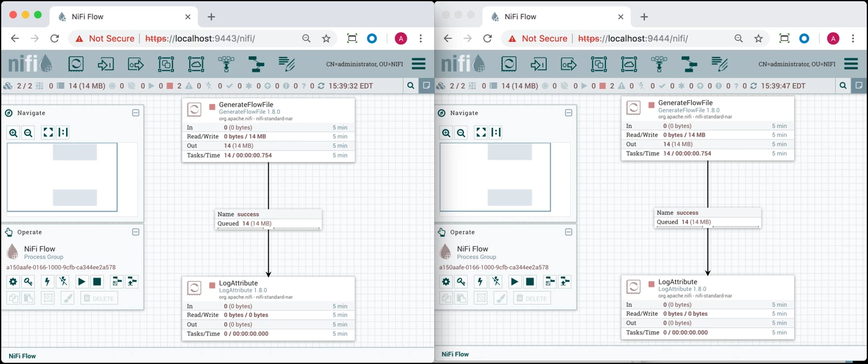Select the Label icon in the right window toolbar
The width and height of the screenshot is (868, 364).
[720, 64]
